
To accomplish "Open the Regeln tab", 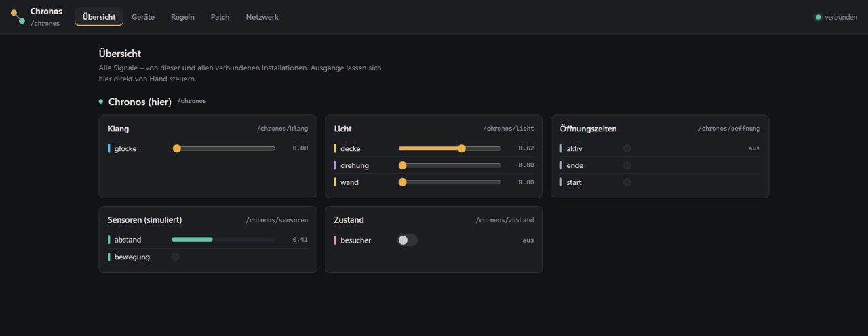I will [x=182, y=17].
